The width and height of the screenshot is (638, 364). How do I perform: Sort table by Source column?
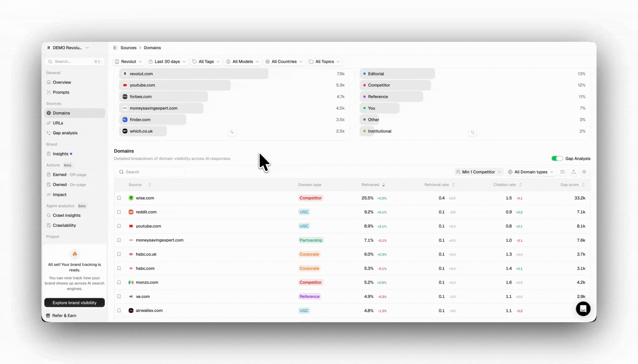point(140,185)
